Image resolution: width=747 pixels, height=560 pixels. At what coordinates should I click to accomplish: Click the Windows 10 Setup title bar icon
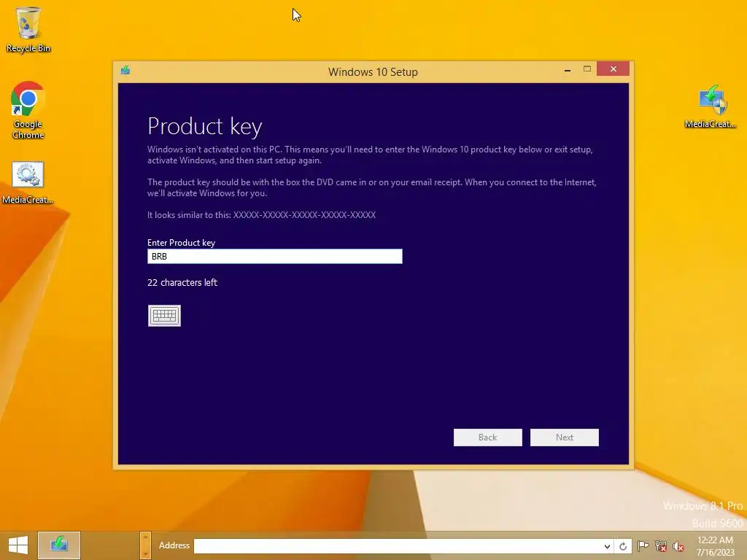coord(125,71)
